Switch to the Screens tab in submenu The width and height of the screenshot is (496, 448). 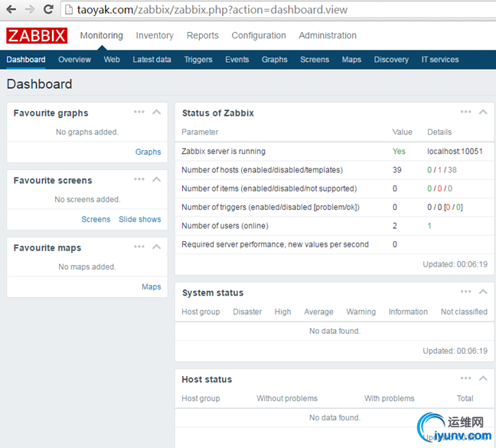click(x=315, y=60)
